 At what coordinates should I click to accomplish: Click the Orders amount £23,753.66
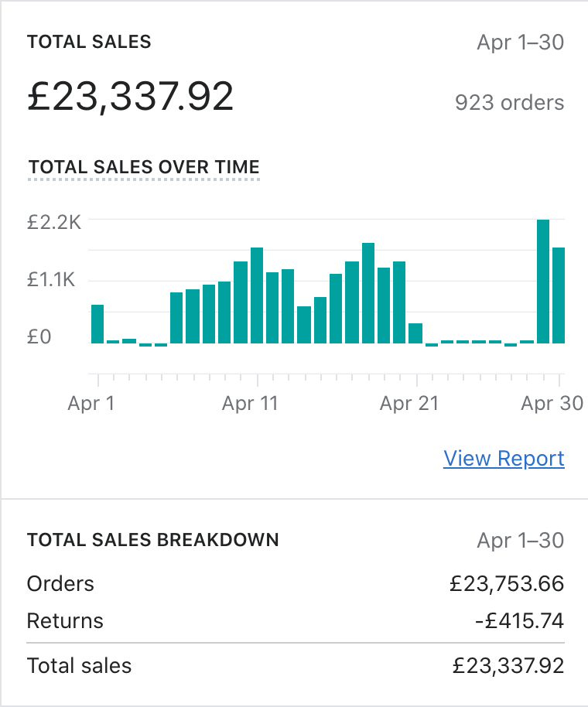(507, 584)
